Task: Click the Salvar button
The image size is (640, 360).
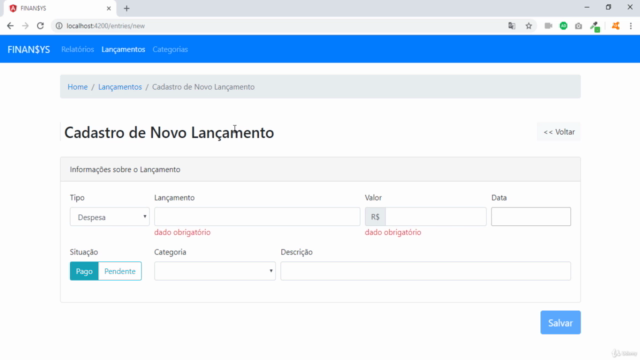Action: click(x=560, y=322)
